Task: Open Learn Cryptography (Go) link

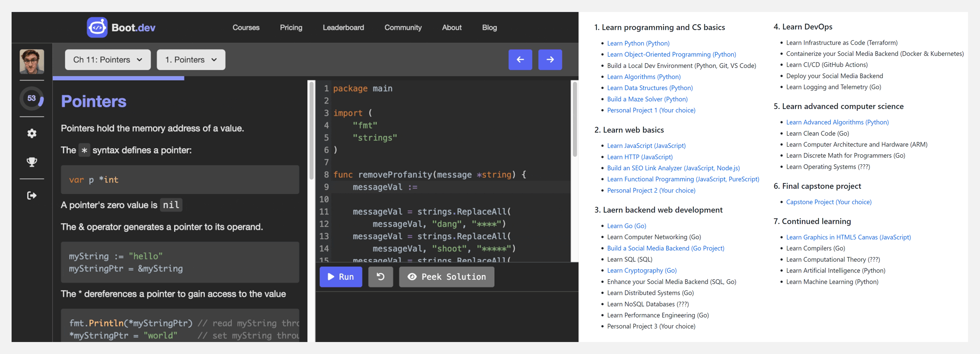Action: point(642,270)
